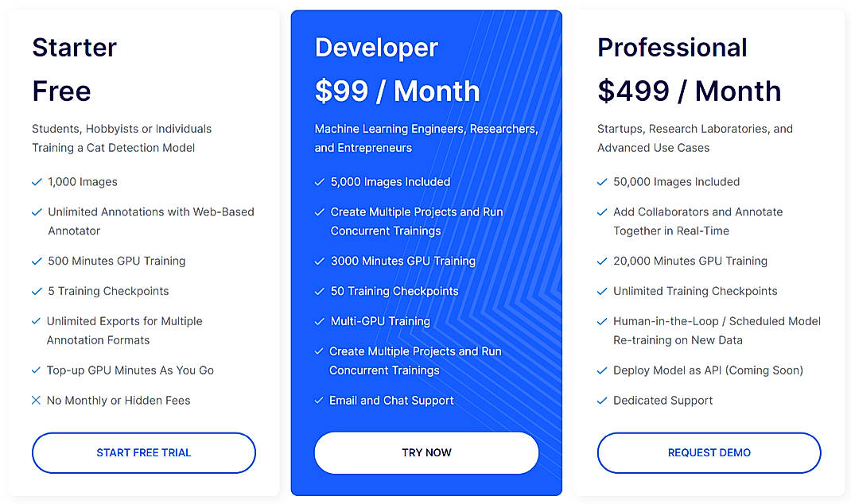Click the checkmark next to Dedicated Support
The height and width of the screenshot is (504, 851).
602,401
